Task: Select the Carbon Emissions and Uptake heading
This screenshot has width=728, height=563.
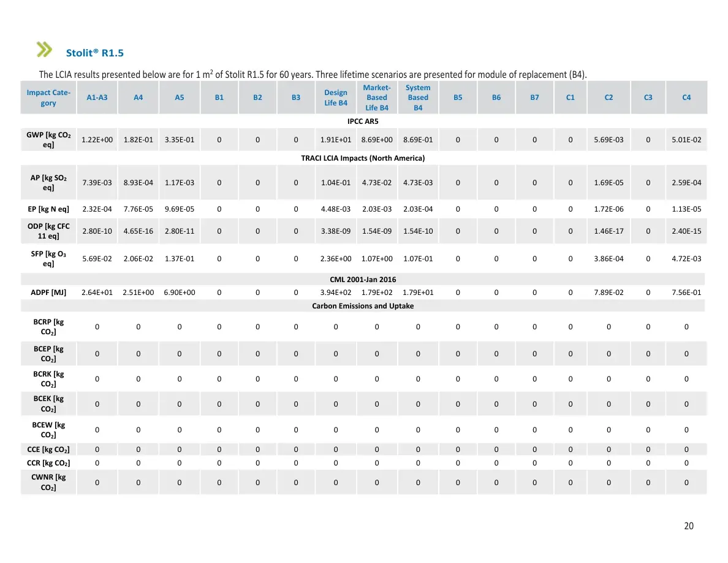Action: tap(363, 305)
